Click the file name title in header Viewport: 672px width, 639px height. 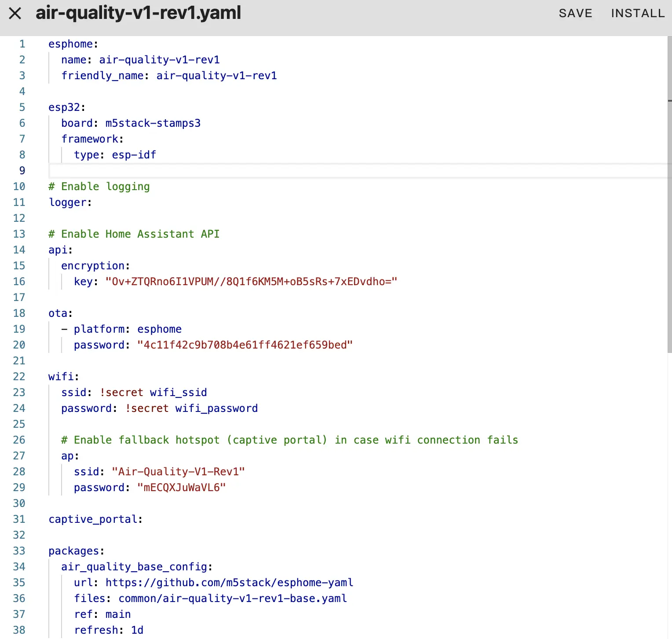tap(138, 13)
